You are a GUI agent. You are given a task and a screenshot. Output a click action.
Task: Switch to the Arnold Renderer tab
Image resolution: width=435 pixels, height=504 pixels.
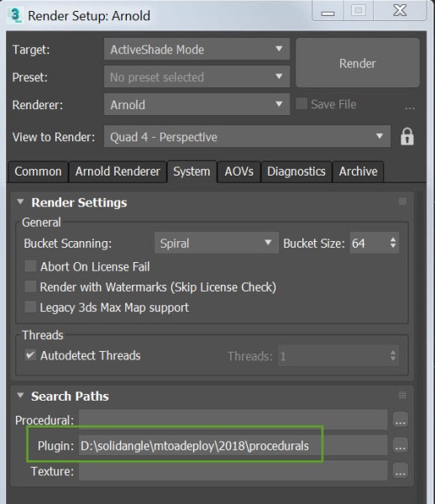[118, 171]
